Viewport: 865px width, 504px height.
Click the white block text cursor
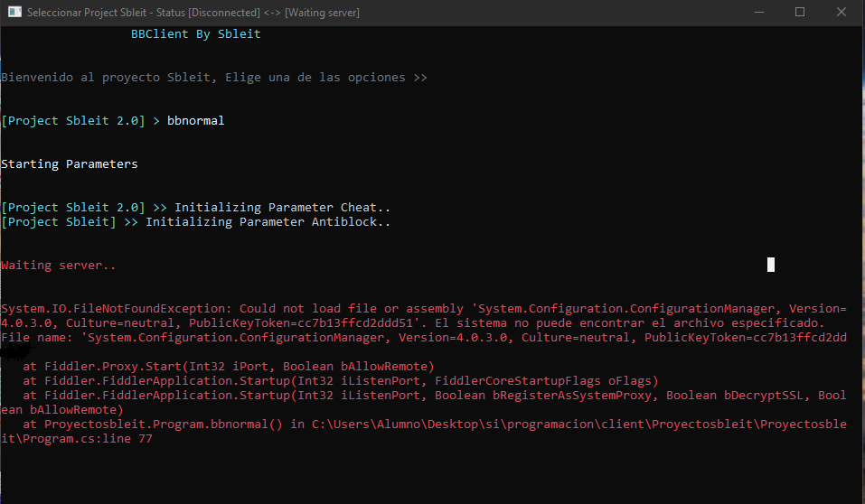click(770, 265)
